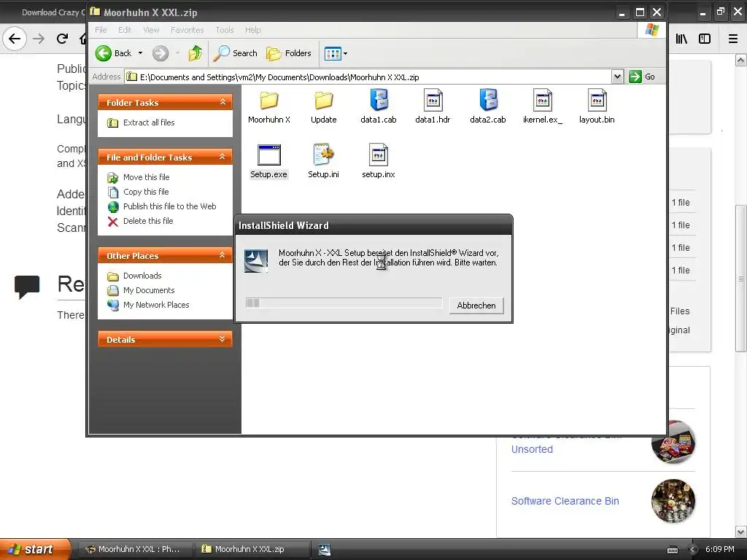Screen dimensions: 747x560
Task: Select the ikernel.ex_ file
Action: click(x=542, y=108)
